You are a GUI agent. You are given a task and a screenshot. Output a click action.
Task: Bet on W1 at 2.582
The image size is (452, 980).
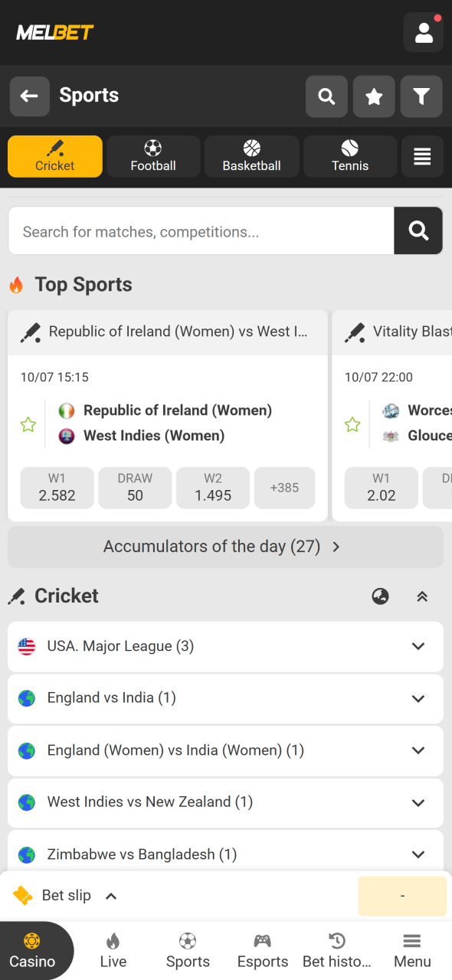coord(57,488)
